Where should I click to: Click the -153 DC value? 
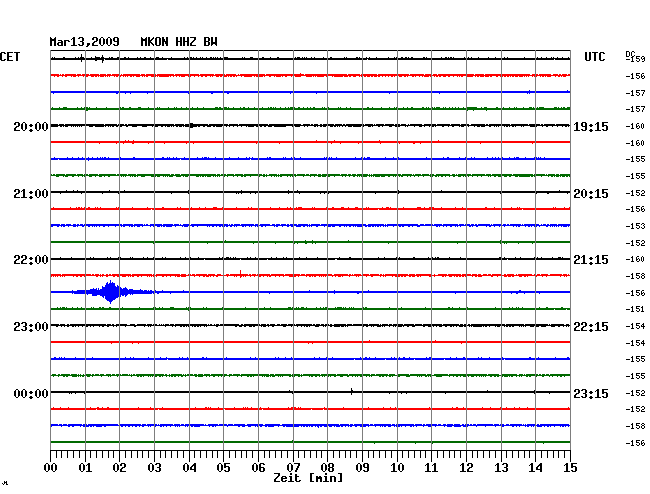pyautogui.click(x=635, y=226)
